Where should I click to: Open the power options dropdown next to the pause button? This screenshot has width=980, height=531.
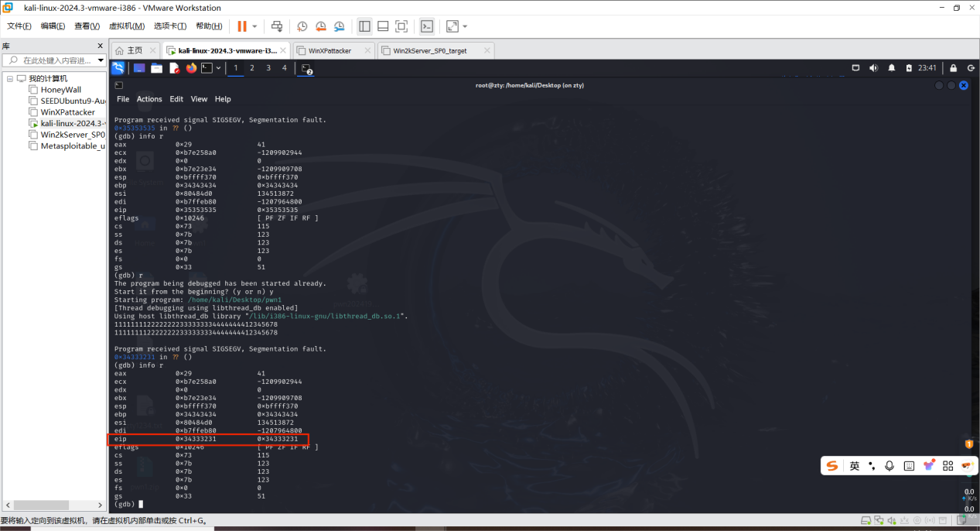tap(254, 26)
